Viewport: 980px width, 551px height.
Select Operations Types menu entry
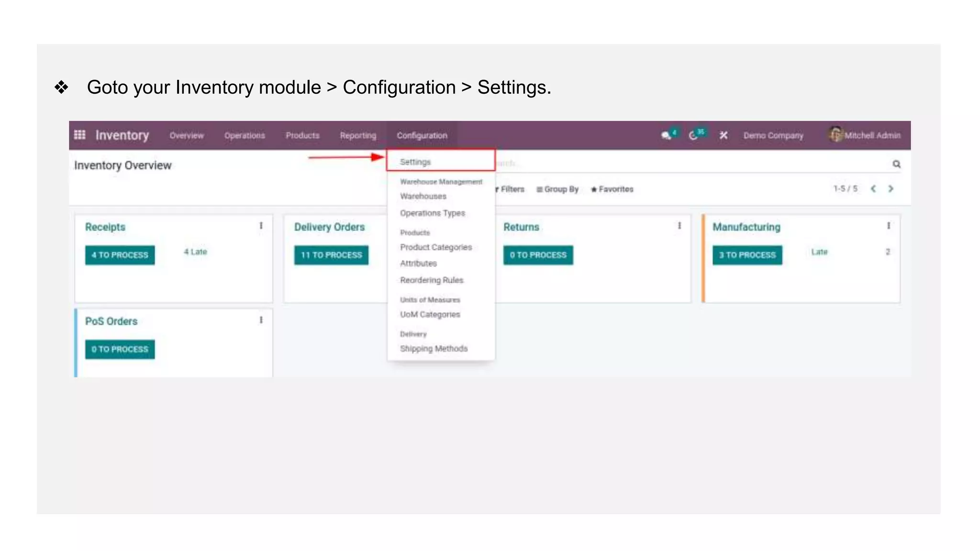[433, 213]
